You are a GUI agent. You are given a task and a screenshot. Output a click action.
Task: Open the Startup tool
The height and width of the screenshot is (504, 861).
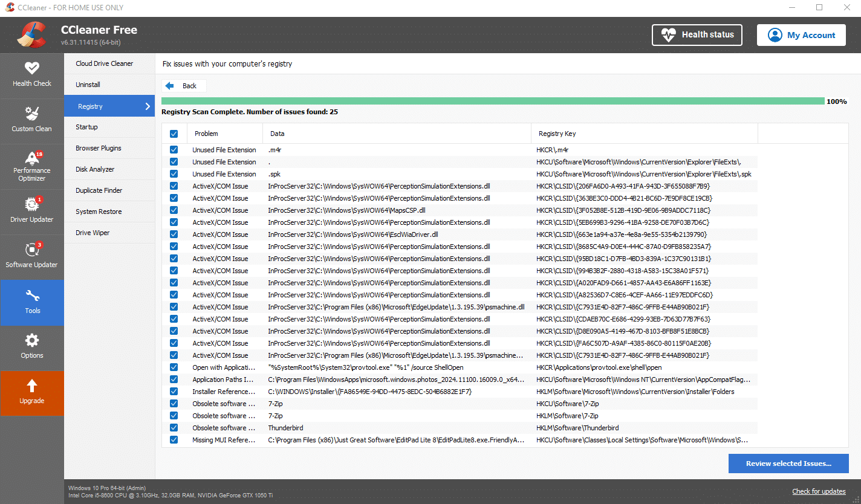click(x=109, y=127)
